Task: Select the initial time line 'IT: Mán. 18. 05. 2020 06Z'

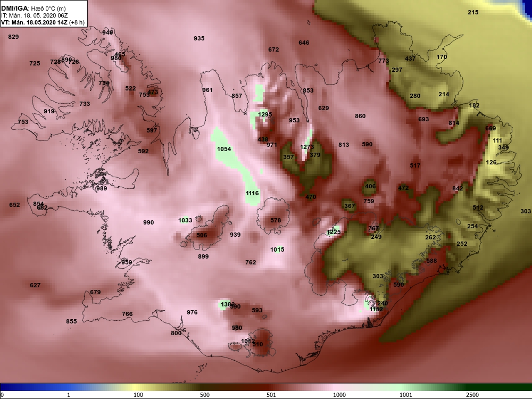Action: click(34, 15)
